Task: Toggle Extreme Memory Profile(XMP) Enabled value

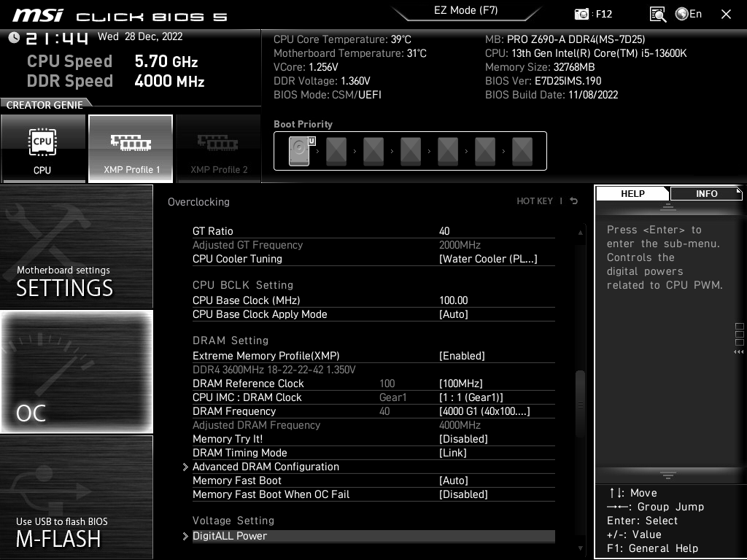Action: pos(462,356)
